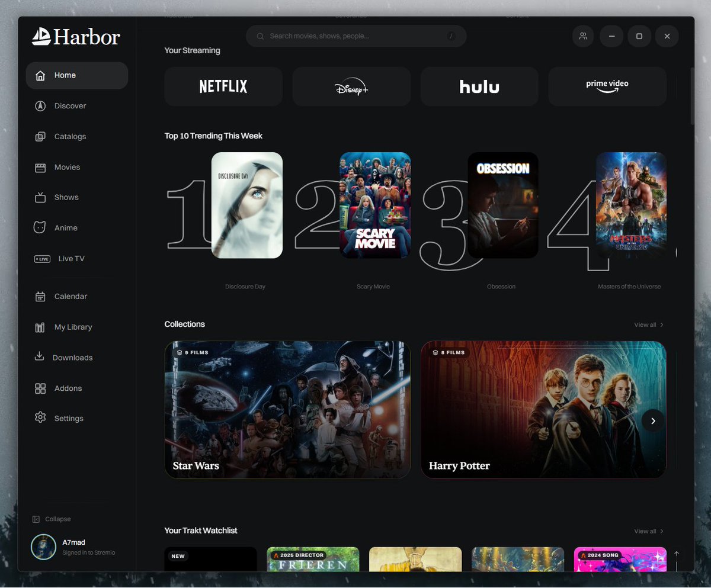
Task: Open the 2024 Song watchlist thumbnail
Action: point(620,559)
